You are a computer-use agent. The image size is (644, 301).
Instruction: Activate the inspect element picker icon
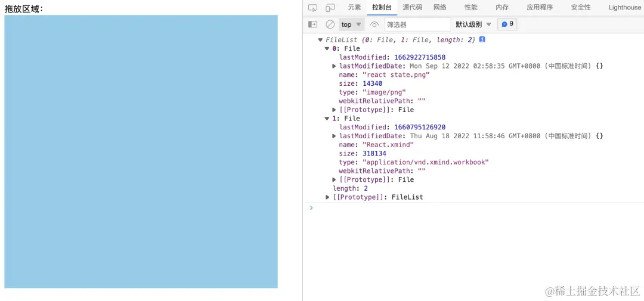click(312, 7)
